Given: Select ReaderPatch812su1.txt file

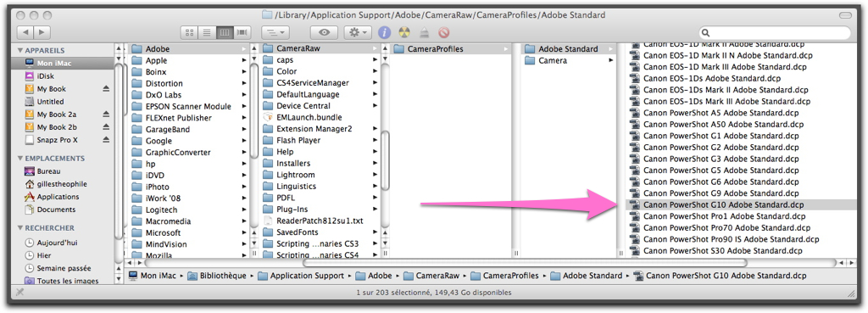Looking at the screenshot, I should (320, 221).
